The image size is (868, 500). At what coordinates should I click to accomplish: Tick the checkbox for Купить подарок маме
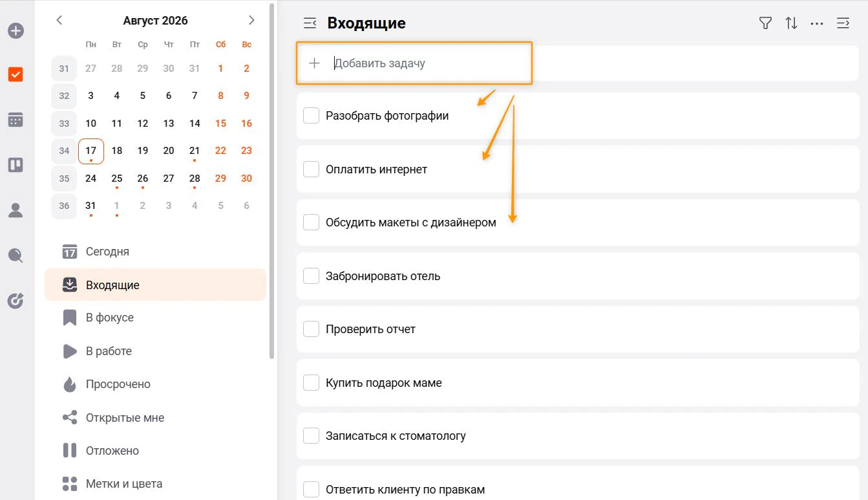point(312,383)
